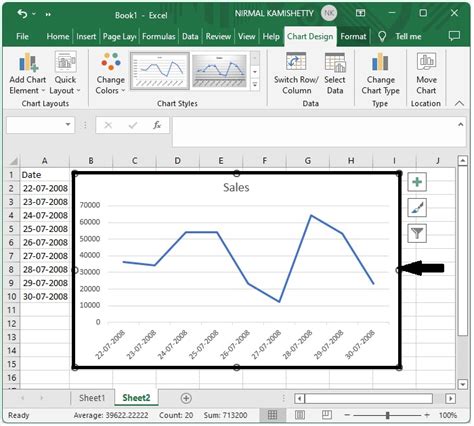The image size is (474, 426).
Task: Open Quick Layout options
Action: tap(65, 74)
